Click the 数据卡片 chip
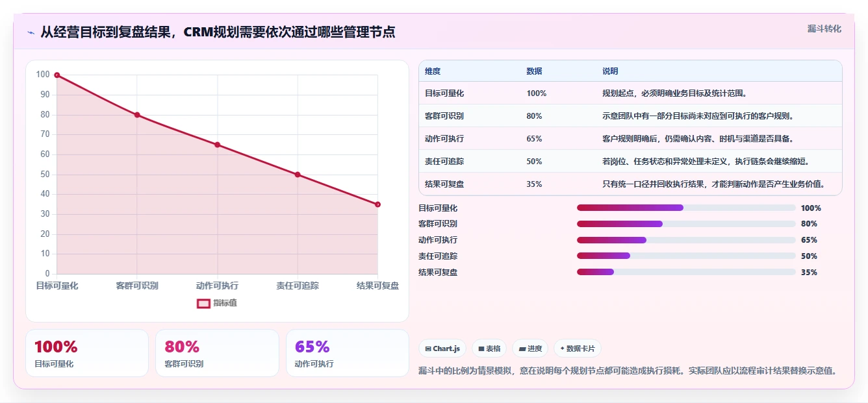Viewport: 868px width, 403px height. click(578, 348)
